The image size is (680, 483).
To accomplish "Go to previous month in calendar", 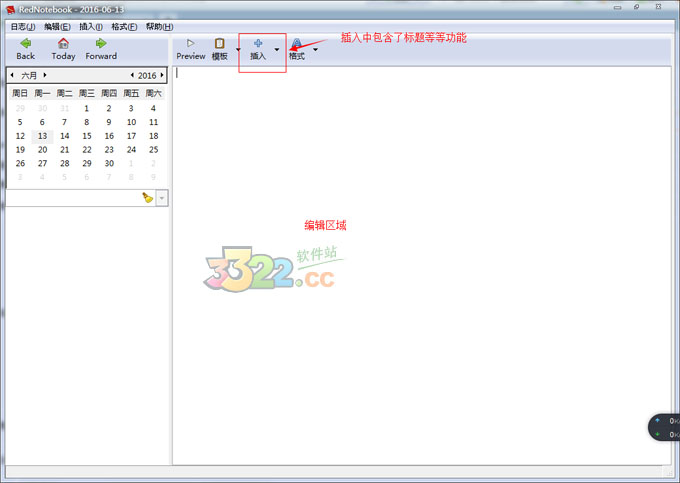I will coord(12,75).
